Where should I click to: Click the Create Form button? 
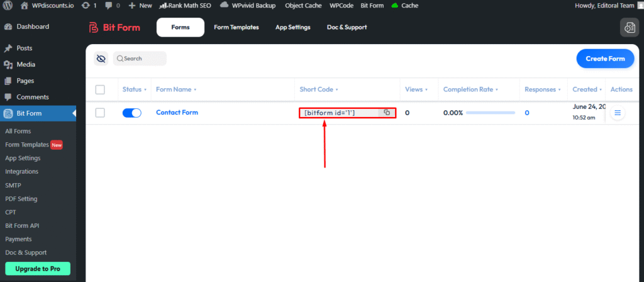[605, 59]
